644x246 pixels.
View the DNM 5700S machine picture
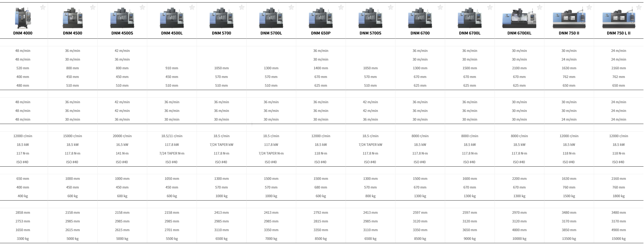click(371, 18)
